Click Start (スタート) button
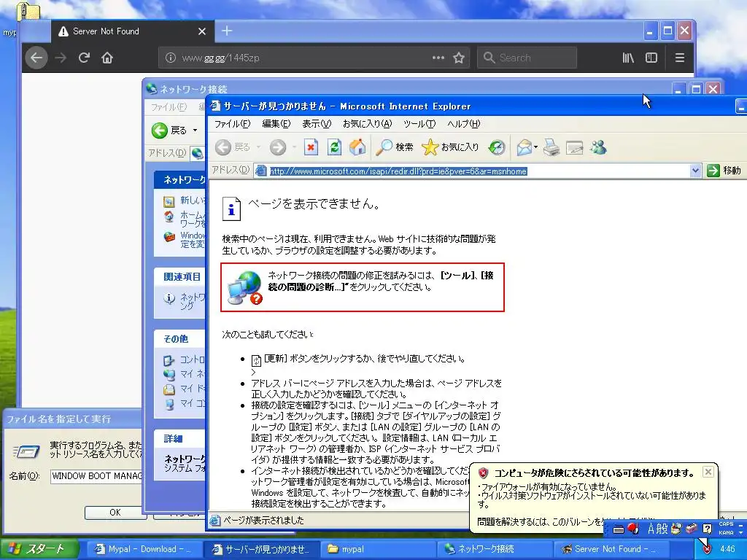747x560 pixels. coord(39,549)
